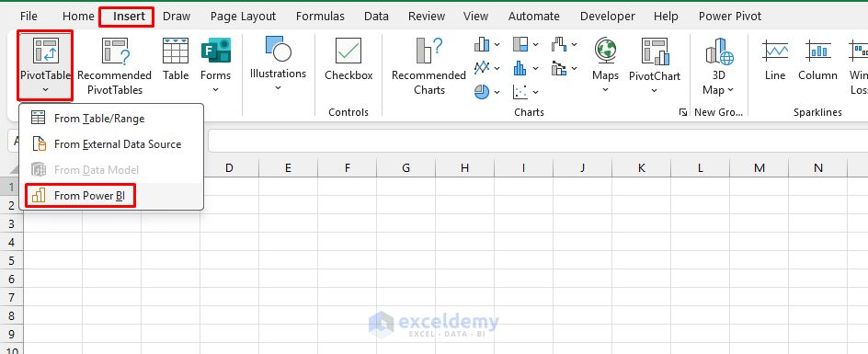Choose From External Data Source
The height and width of the screenshot is (354, 868).
point(111,144)
